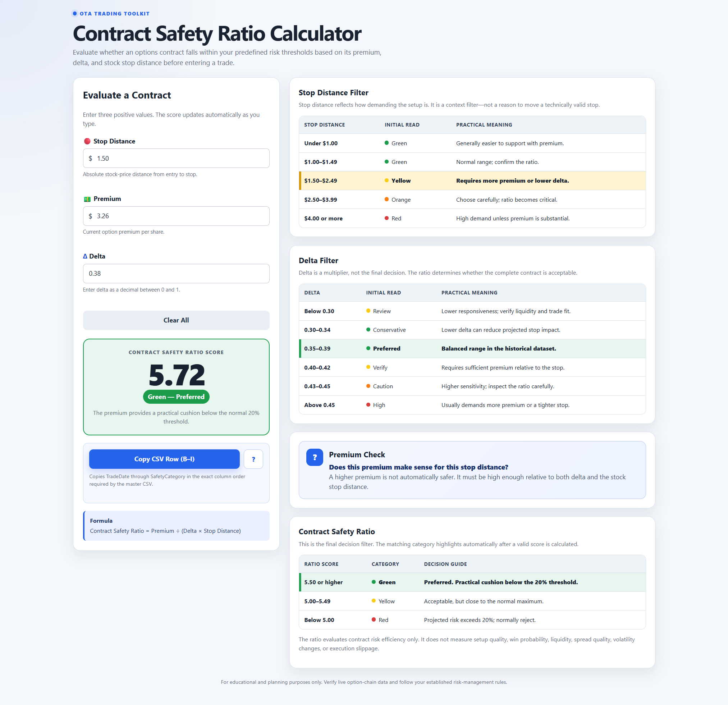
Task: Click Copy CSV Row (B–I) button
Action: [164, 459]
